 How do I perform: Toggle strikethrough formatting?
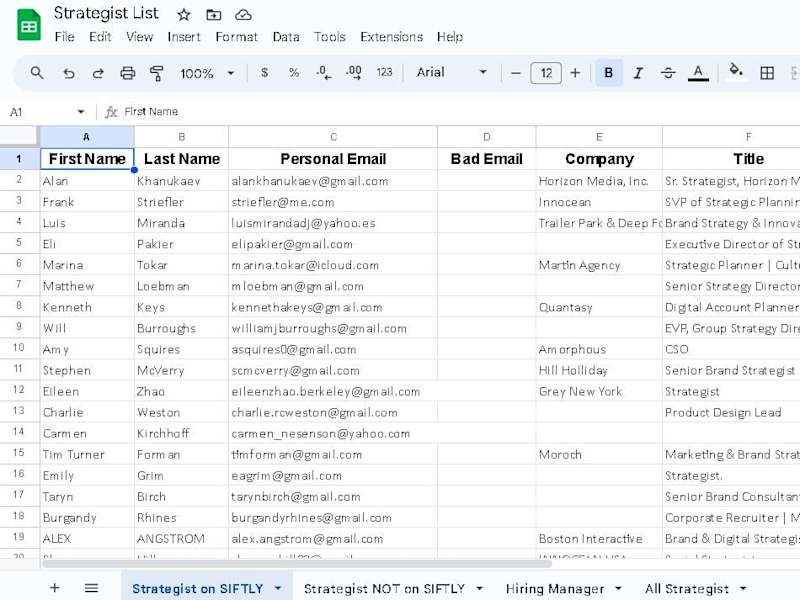pyautogui.click(x=668, y=73)
